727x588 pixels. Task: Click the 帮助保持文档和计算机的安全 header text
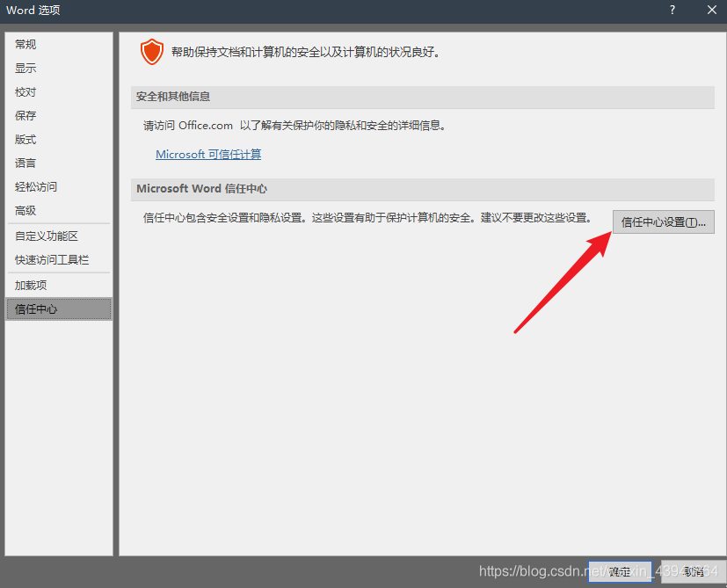306,52
